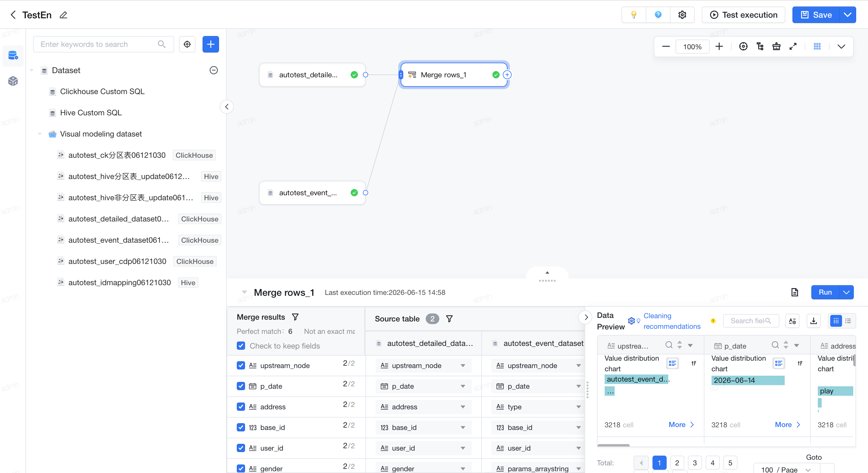Click the auto layout tree icon

pos(760,47)
